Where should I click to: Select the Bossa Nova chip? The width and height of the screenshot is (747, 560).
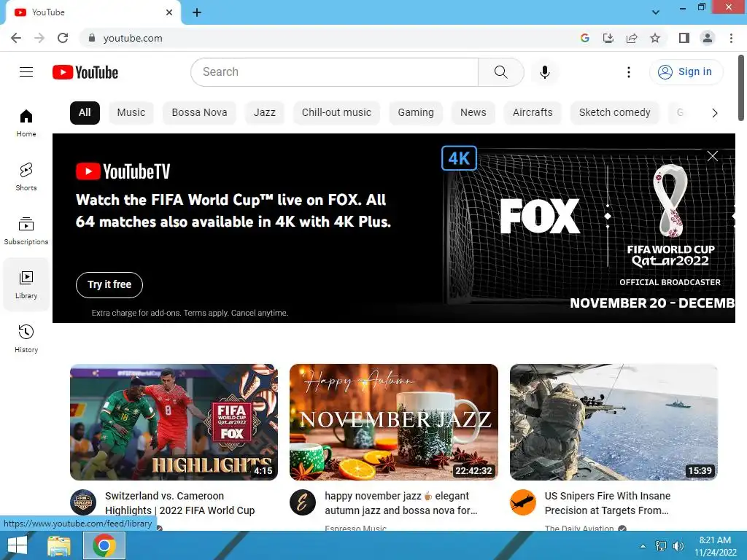(199, 113)
